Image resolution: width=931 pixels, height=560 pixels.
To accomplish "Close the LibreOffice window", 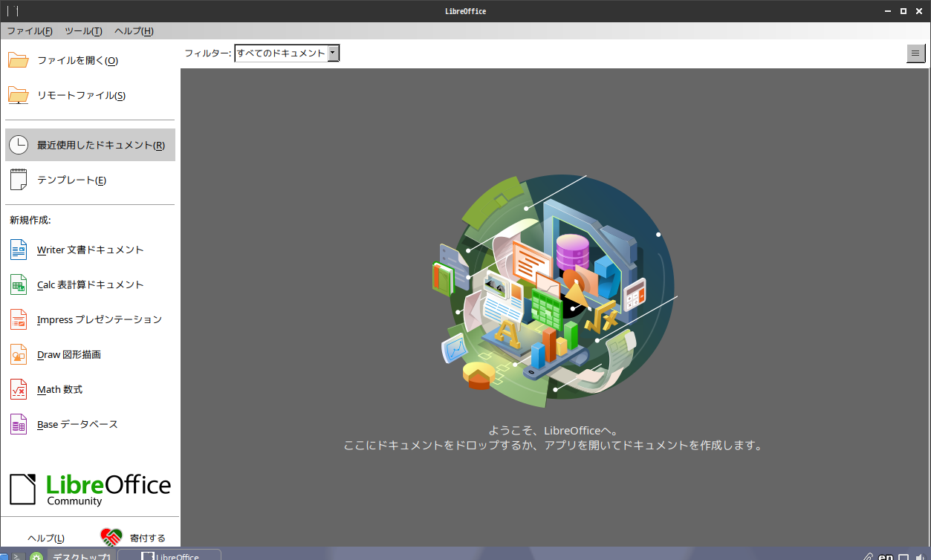I will [x=919, y=11].
